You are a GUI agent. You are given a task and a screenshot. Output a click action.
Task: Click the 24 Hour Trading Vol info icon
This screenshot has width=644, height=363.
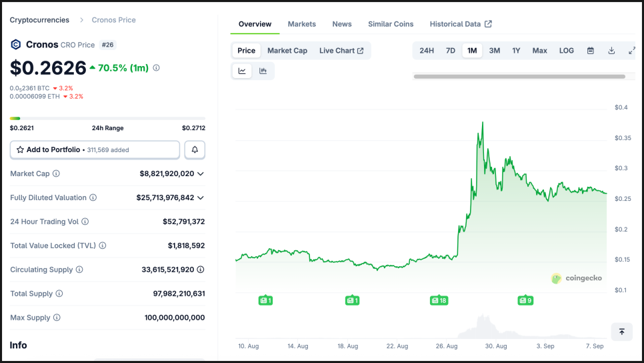85,222
